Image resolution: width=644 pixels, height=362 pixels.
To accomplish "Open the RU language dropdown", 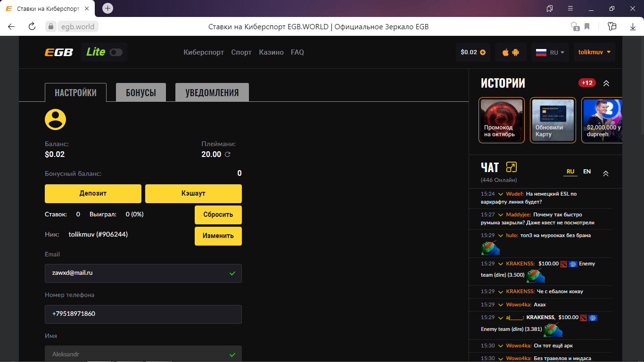I will coord(550,52).
